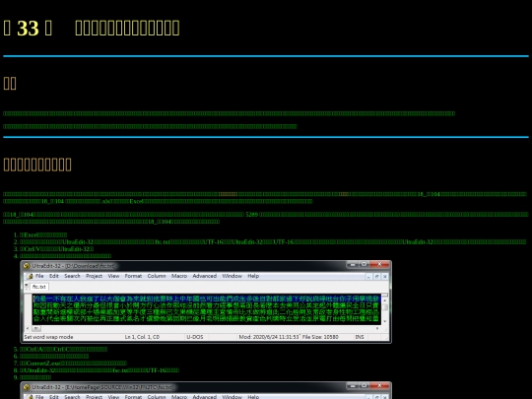The height and width of the screenshot is (399, 532).
Task: Open the Format menu in the ftc.txt window
Action: click(x=133, y=276)
